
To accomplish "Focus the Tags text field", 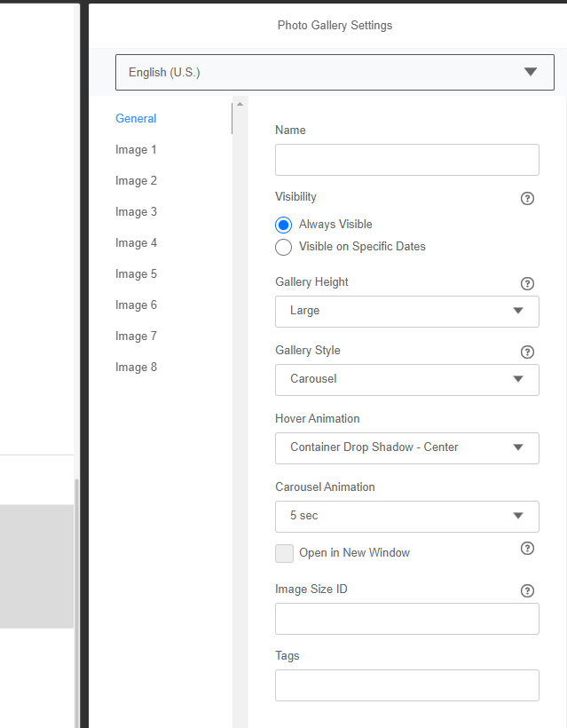I will coord(406,685).
